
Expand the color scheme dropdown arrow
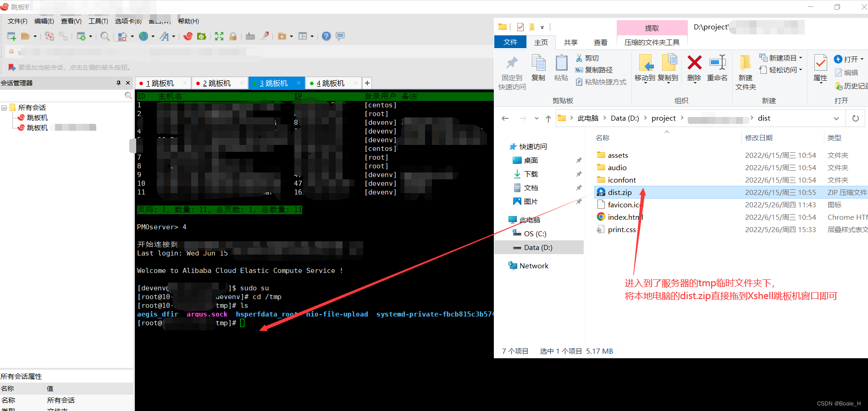click(x=132, y=36)
